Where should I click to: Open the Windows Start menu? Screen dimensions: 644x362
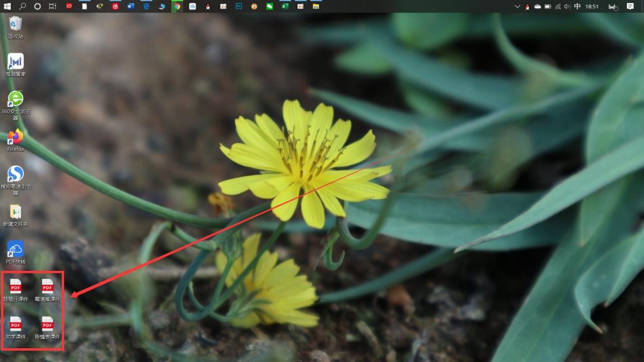[x=7, y=6]
